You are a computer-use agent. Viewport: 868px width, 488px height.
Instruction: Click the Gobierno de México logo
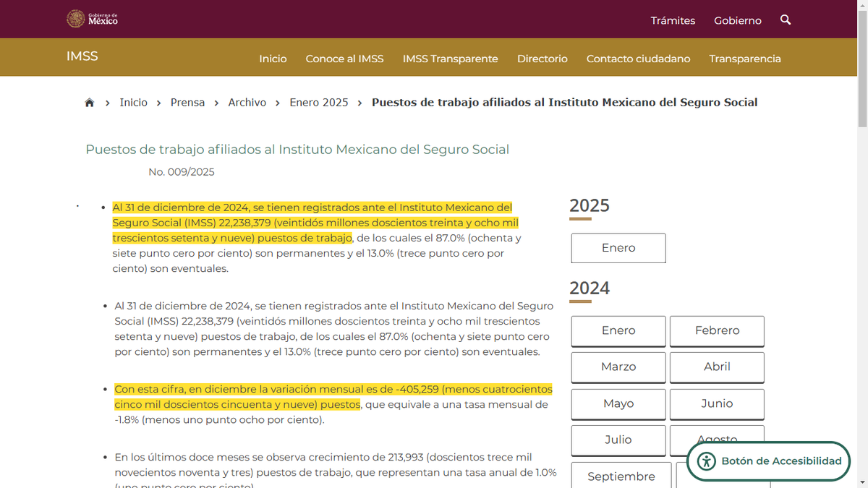pos(92,19)
